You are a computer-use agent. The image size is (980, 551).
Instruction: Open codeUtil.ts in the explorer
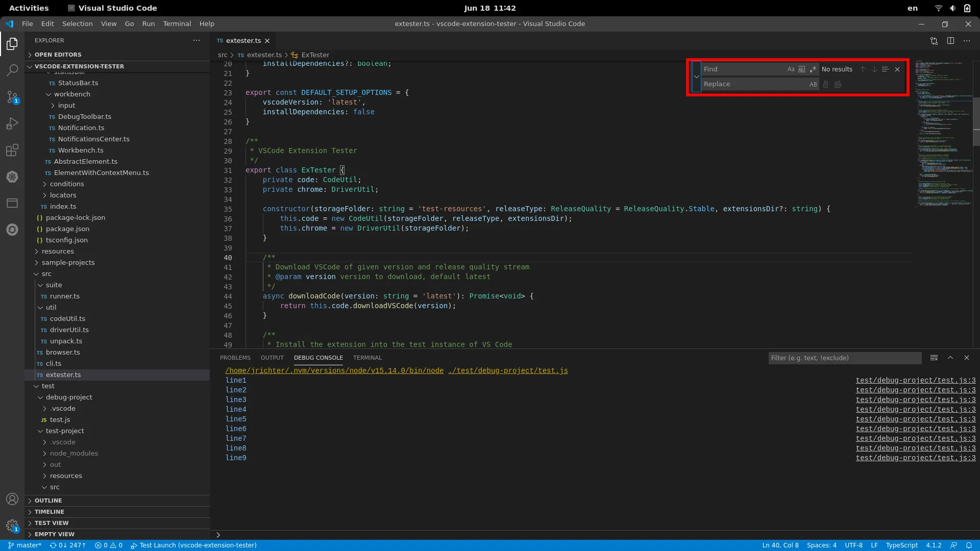tap(117, 319)
